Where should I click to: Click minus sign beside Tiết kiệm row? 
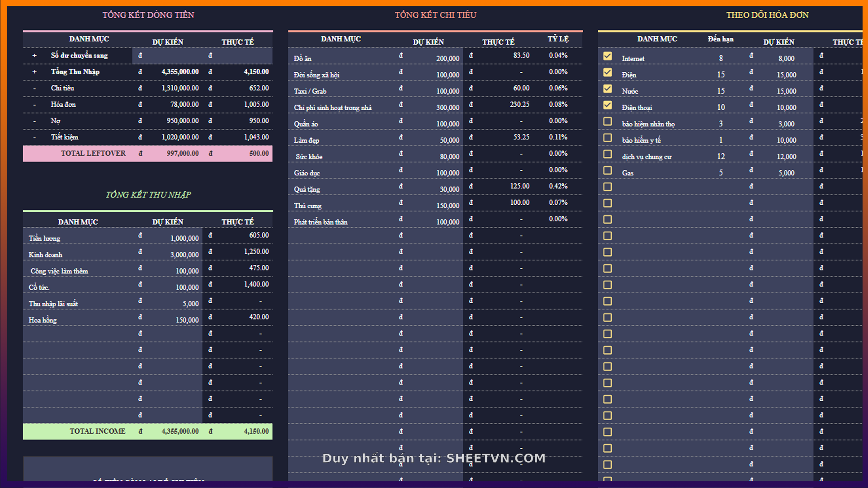click(x=34, y=137)
